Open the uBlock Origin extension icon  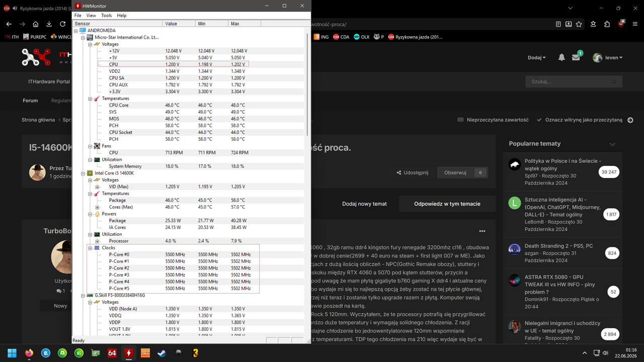point(621,24)
